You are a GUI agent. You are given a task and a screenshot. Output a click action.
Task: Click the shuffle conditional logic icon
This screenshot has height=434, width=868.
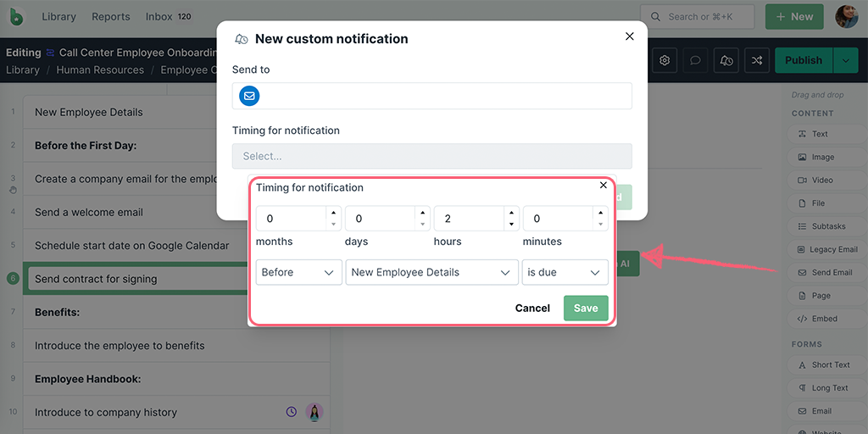click(x=757, y=60)
